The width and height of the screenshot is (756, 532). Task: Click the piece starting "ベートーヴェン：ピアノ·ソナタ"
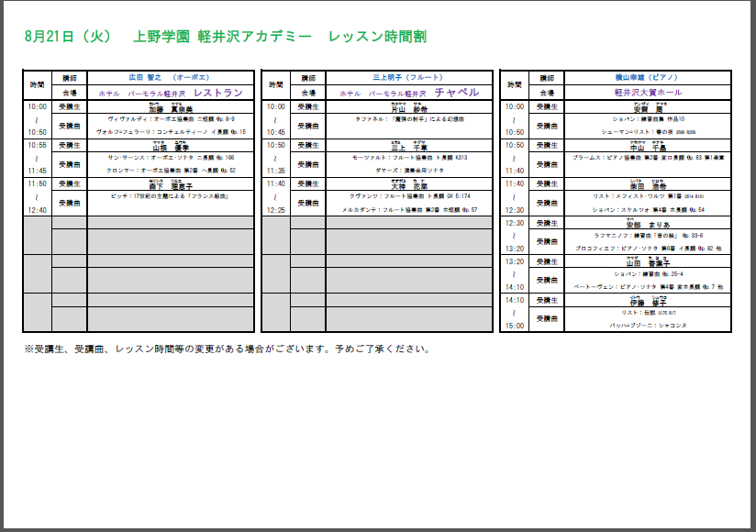649,287
